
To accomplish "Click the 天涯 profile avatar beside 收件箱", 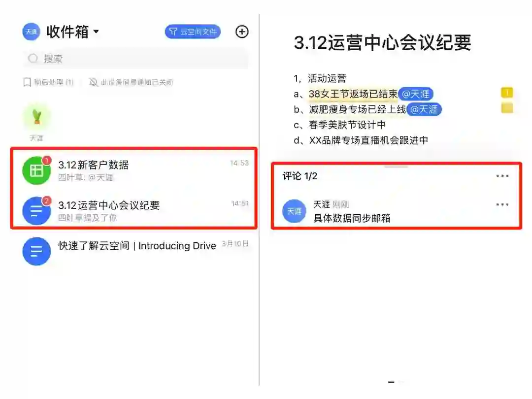I will tap(31, 32).
